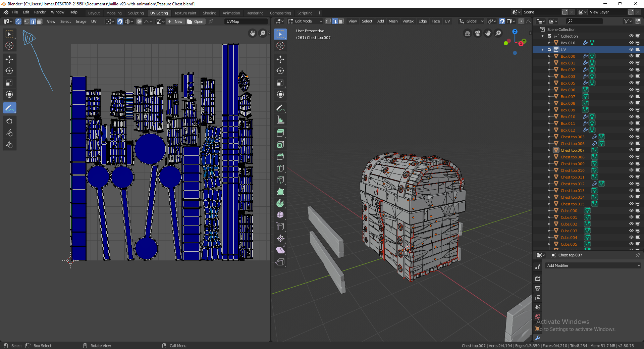Click the Open image button

click(x=195, y=21)
